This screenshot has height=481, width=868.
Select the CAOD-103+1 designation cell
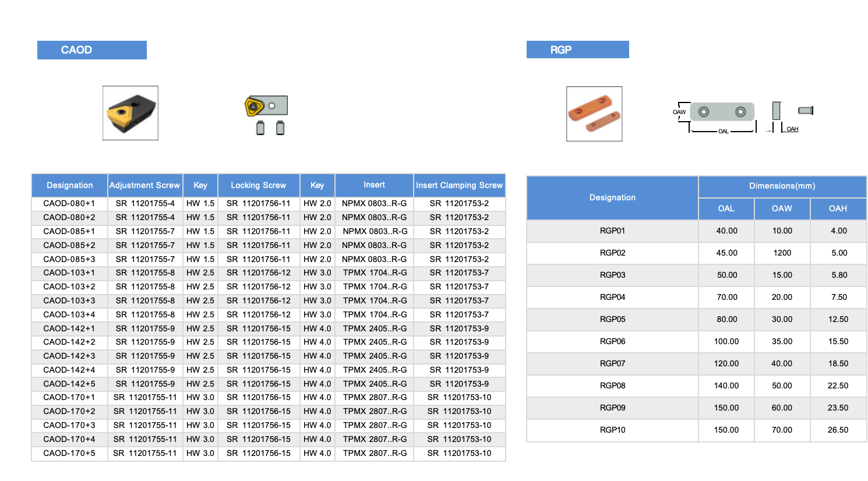click(69, 273)
